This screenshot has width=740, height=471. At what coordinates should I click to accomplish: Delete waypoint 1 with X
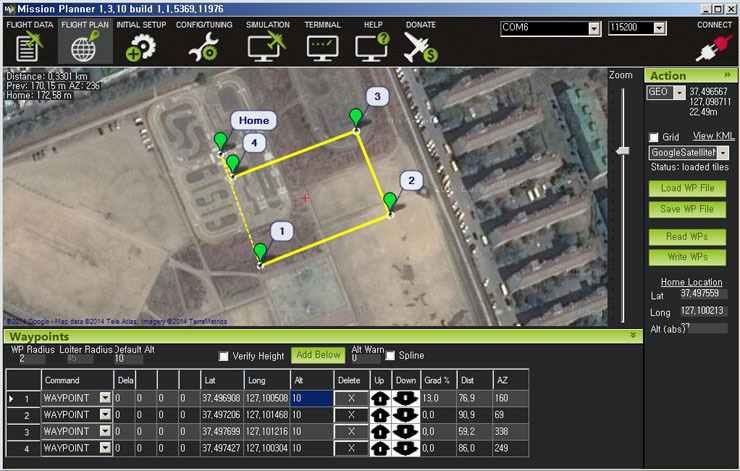point(351,398)
